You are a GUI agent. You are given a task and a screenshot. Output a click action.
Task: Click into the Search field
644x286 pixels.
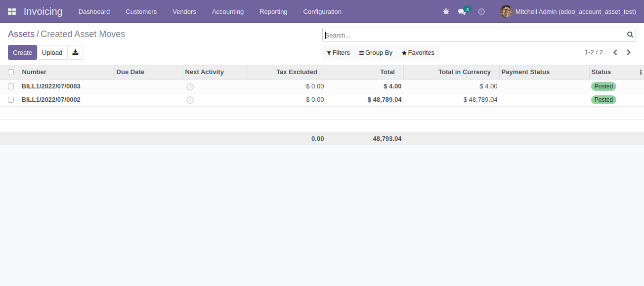coord(474,35)
